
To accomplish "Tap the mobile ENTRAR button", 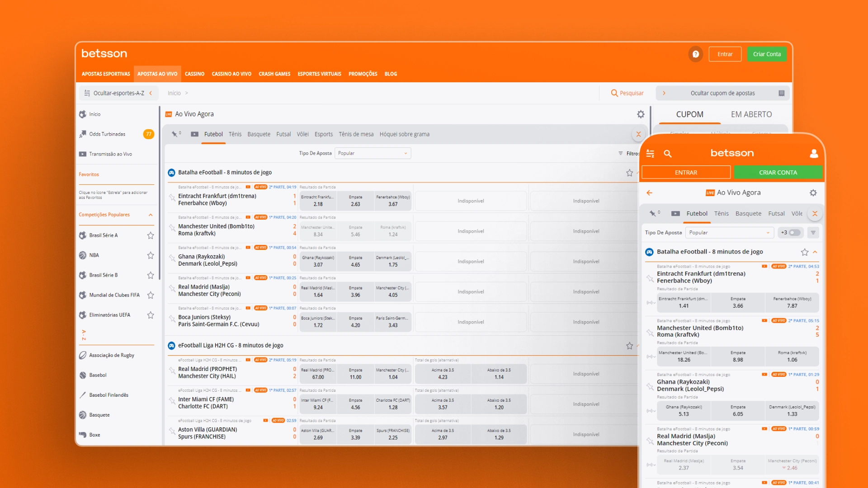I will (686, 173).
